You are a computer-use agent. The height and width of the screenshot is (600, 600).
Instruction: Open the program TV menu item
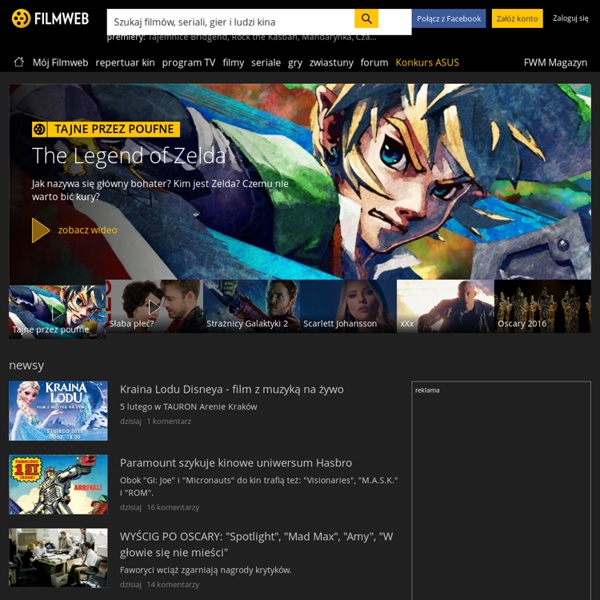tap(188, 62)
